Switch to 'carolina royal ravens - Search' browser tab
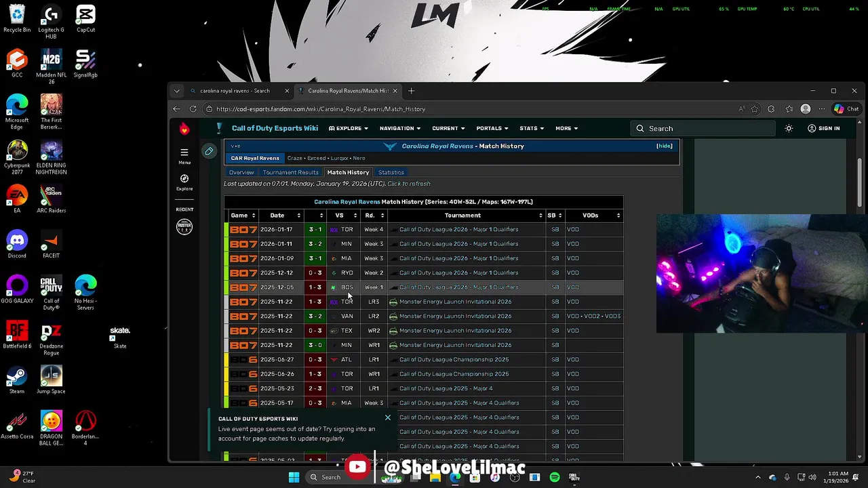Viewport: 868px width, 488px height. click(235, 91)
